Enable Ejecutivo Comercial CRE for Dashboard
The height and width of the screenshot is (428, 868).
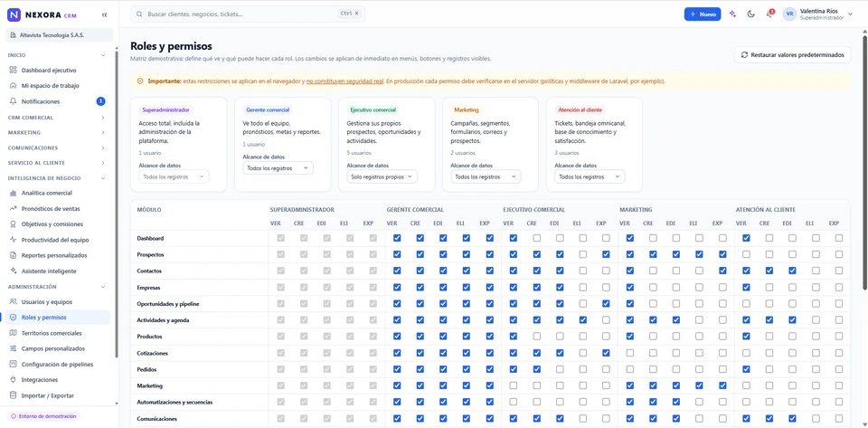[536, 238]
